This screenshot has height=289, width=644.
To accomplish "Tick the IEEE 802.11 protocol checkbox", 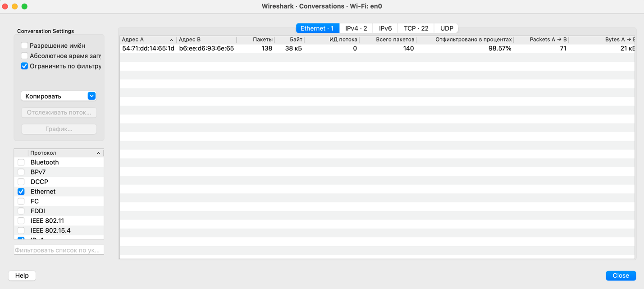I will tap(21, 221).
